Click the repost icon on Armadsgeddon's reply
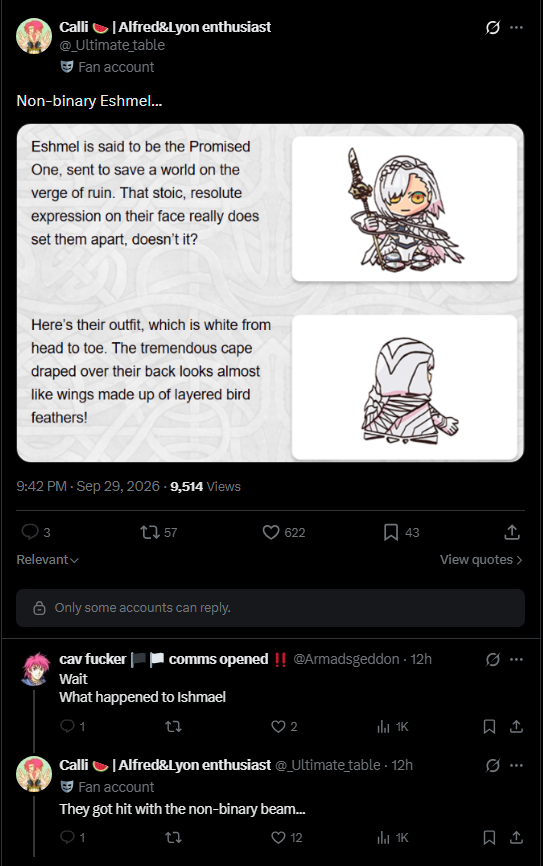The image size is (543, 866). point(173,726)
